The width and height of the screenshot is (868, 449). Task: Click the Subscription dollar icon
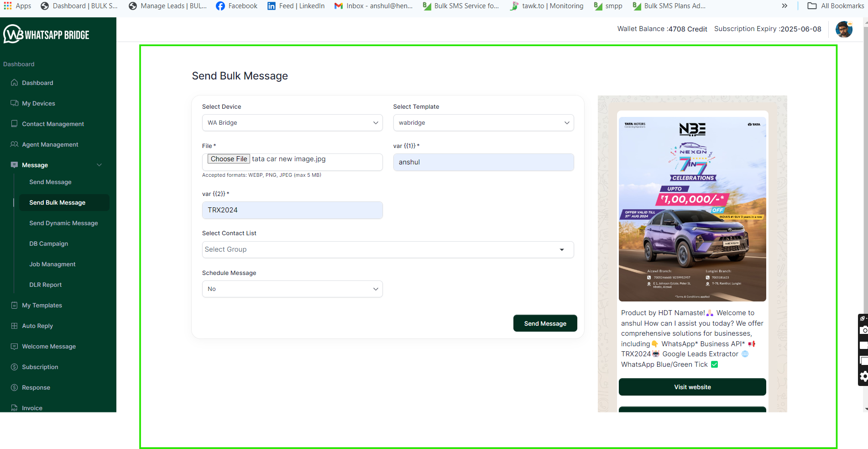(x=14, y=367)
